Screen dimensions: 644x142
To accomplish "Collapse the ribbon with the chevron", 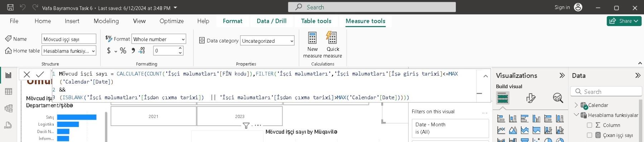I will tap(640, 63).
